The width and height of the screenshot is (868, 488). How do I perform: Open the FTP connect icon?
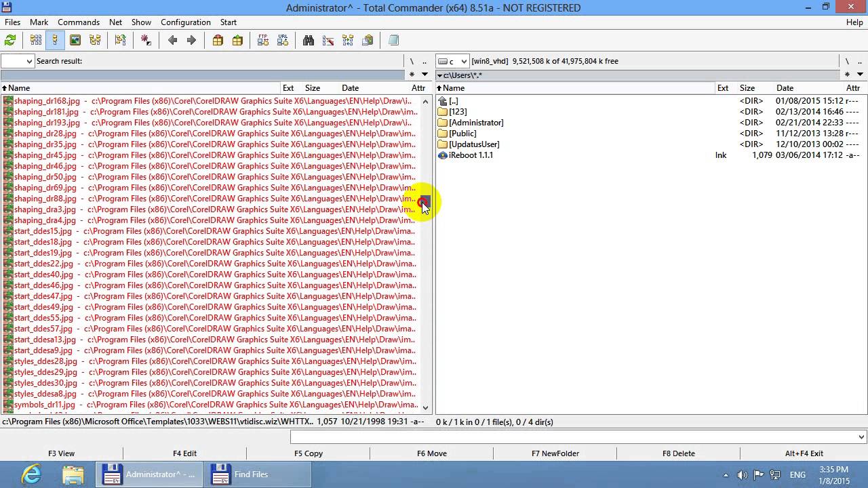[x=263, y=40]
